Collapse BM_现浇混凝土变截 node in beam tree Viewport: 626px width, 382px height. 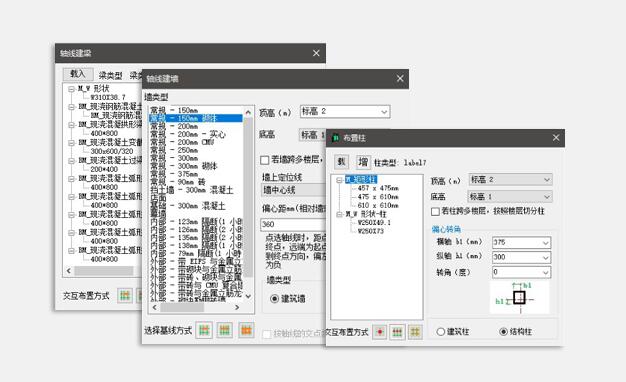pyautogui.click(x=71, y=143)
